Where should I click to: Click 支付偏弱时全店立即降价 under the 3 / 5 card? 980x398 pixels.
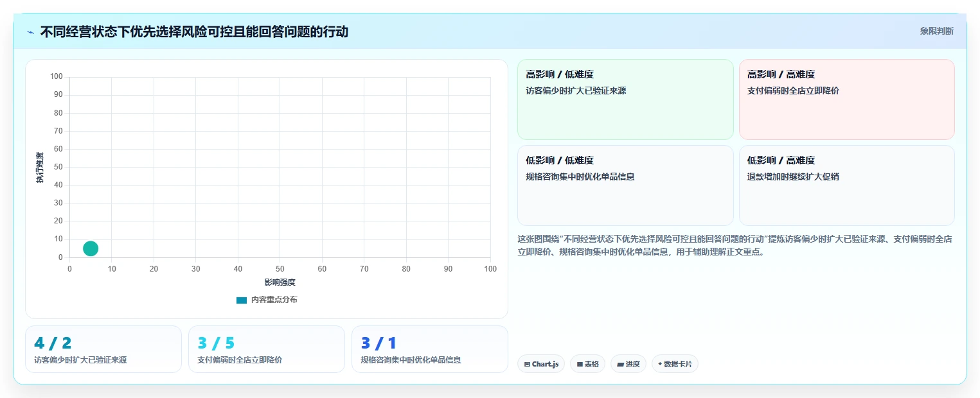pos(240,360)
